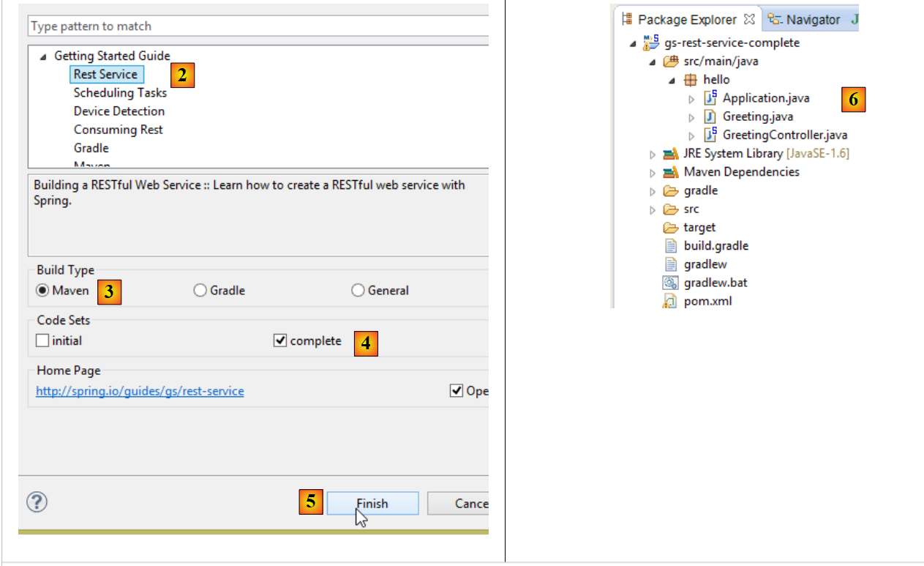Click the gs-rest-service-complete project icon
924x566 pixels.
(x=651, y=42)
